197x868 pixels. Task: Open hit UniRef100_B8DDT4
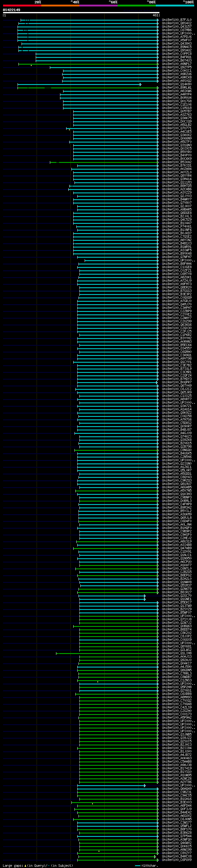pos(176,629)
